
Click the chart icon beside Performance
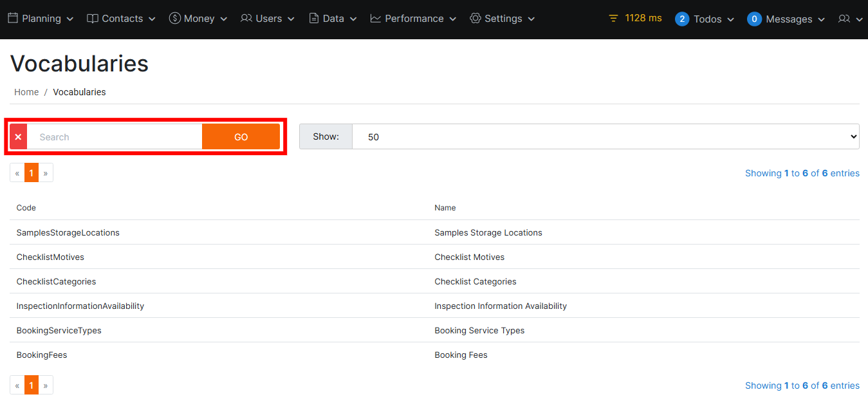(x=376, y=19)
